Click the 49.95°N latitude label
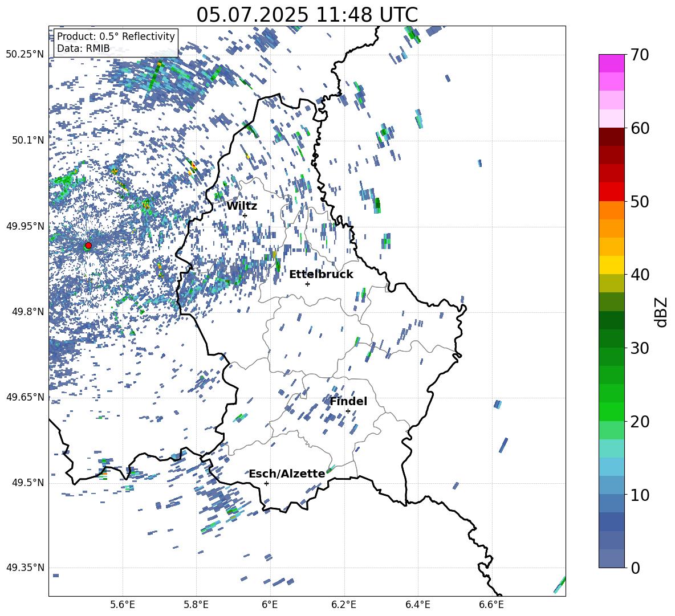675x616 pixels. pos(26,226)
